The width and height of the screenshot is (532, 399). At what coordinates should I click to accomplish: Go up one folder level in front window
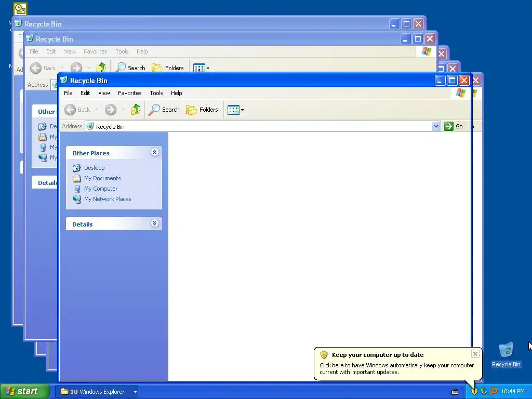pyautogui.click(x=136, y=110)
